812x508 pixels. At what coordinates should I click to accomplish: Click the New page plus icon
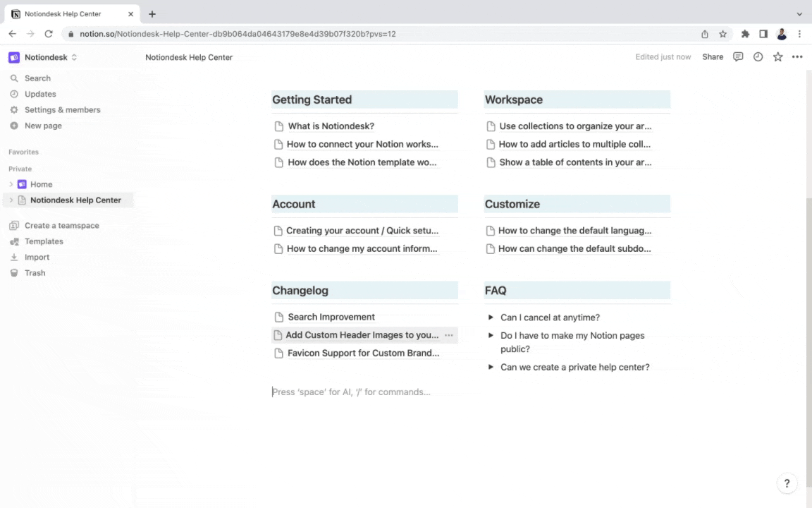(14, 126)
